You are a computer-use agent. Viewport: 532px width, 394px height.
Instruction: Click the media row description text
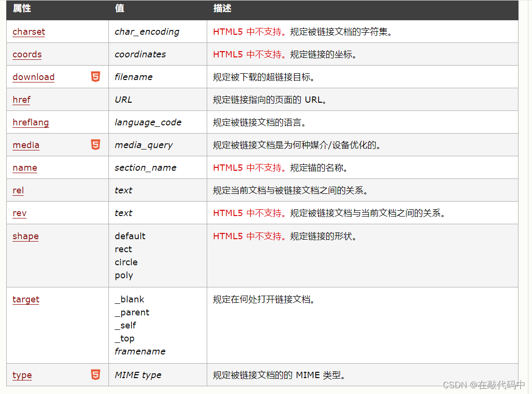pos(297,145)
